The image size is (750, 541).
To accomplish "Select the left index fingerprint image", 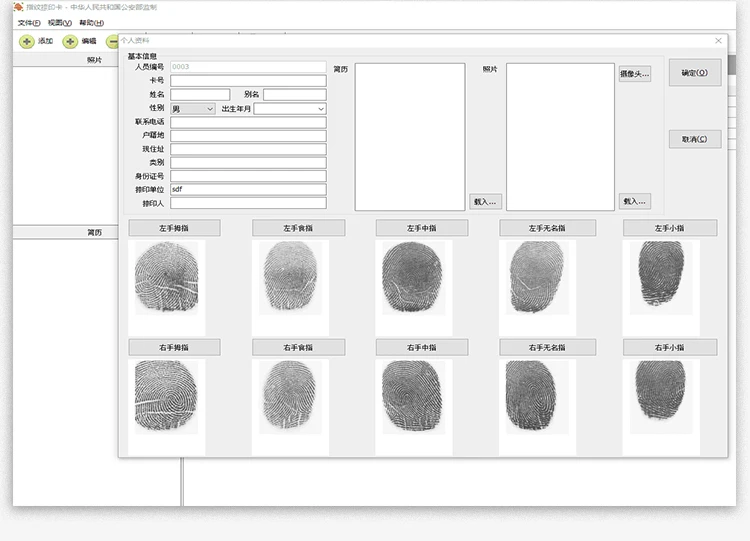I will [x=290, y=277].
